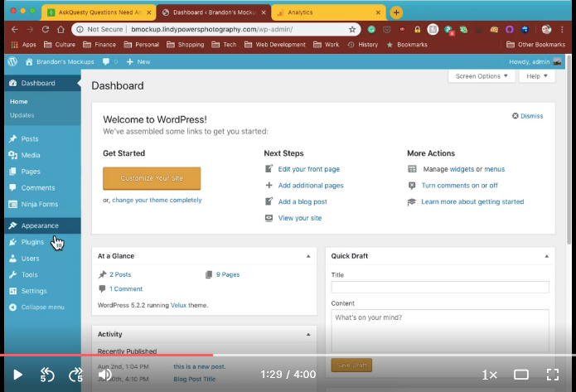Bookmark this page with the star icon
Screen dimensions: 576x392
point(352,29)
